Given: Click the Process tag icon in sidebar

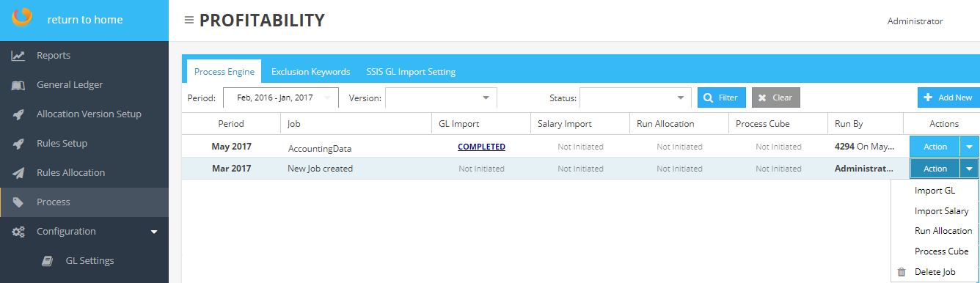Looking at the screenshot, I should [x=19, y=202].
